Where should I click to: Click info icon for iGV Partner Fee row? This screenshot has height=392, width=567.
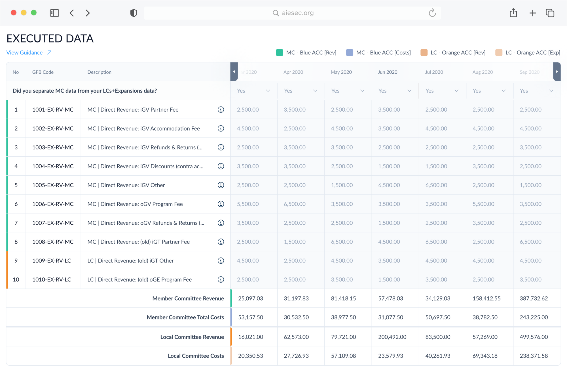pyautogui.click(x=221, y=110)
